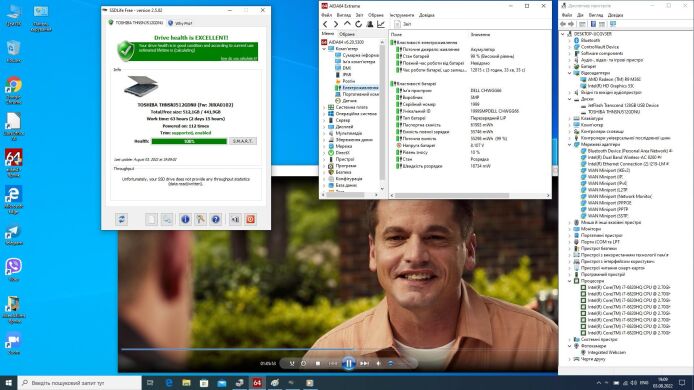This screenshot has height=390, width=694.
Task: Click the AIDA64 user profile icon
Action: coord(370,24)
